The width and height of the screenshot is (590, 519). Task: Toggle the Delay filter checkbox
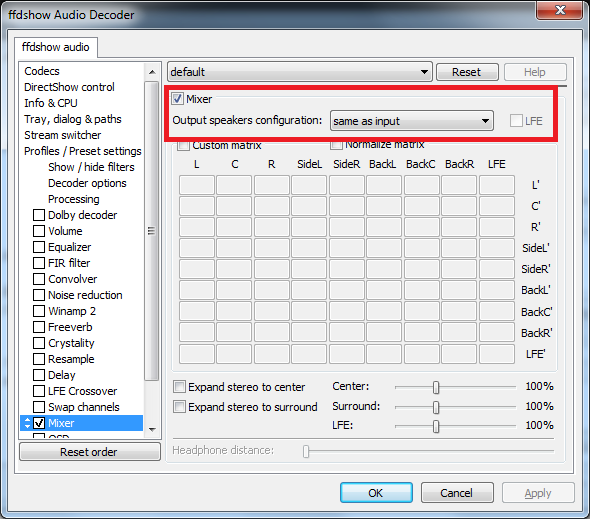[x=39, y=375]
